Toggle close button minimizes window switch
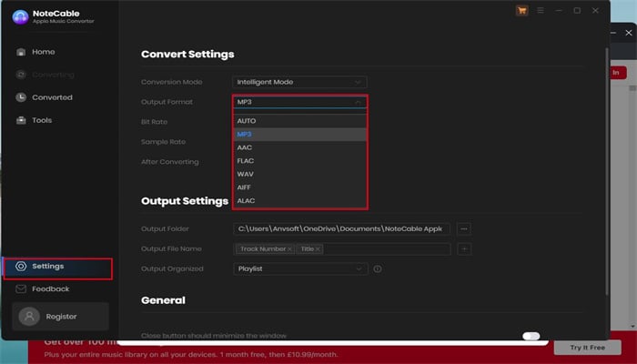The width and height of the screenshot is (637, 364). pos(531,336)
